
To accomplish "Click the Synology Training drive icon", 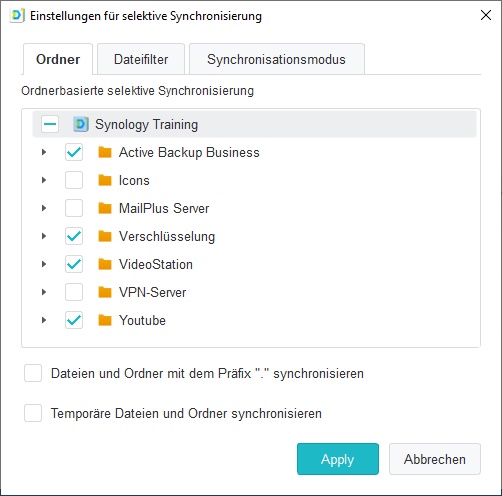I will click(x=81, y=124).
